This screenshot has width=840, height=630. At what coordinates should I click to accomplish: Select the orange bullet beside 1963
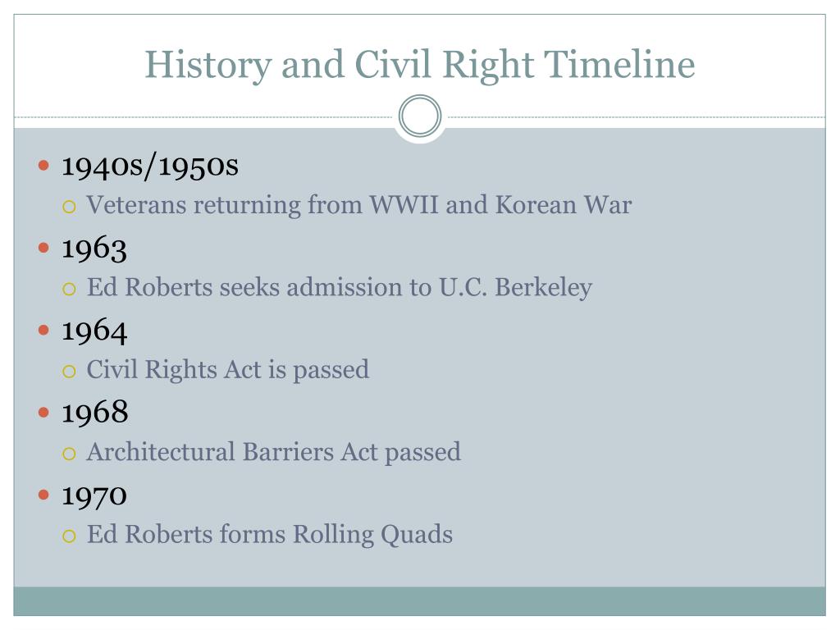click(x=44, y=248)
